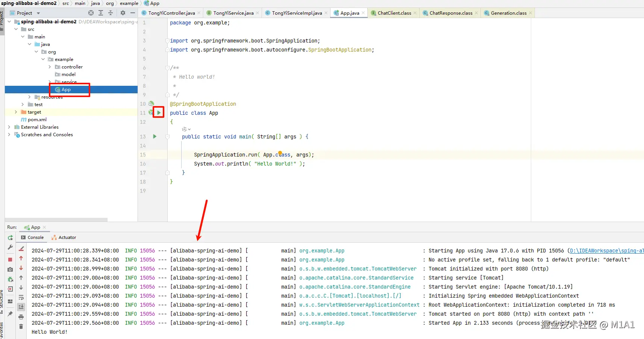Clear all console output with trash icon
644x339 pixels.
[21, 327]
